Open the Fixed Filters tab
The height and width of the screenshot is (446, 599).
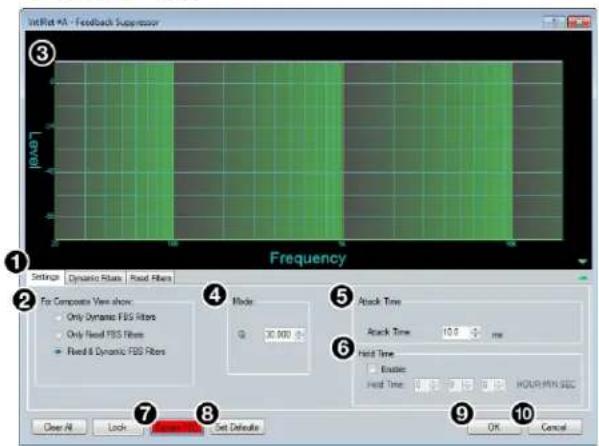point(150,278)
